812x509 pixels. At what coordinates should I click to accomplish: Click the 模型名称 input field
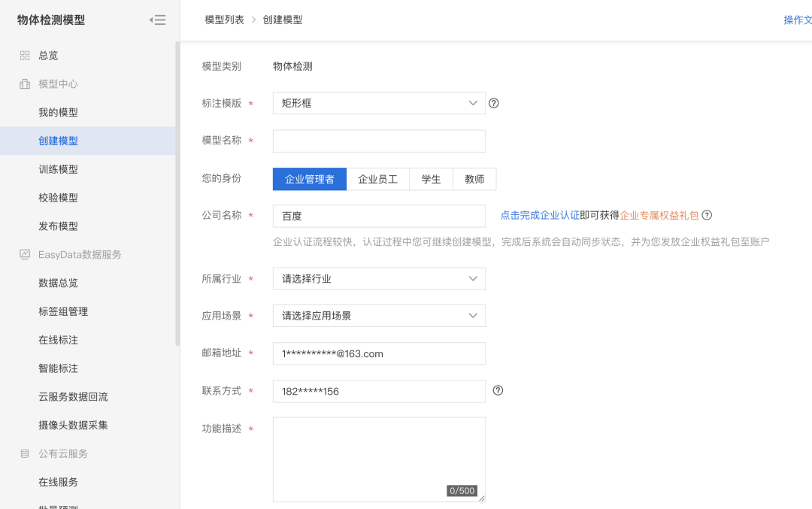pos(379,141)
